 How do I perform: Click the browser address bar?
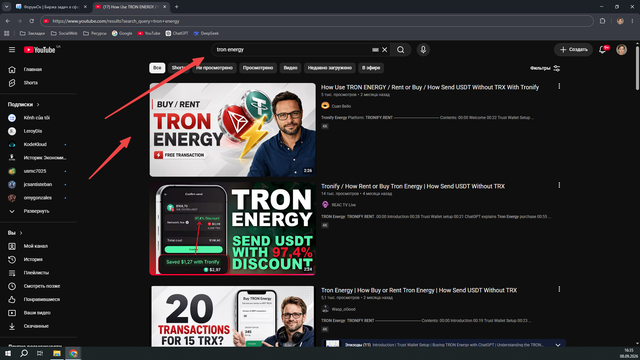pyautogui.click(x=317, y=21)
